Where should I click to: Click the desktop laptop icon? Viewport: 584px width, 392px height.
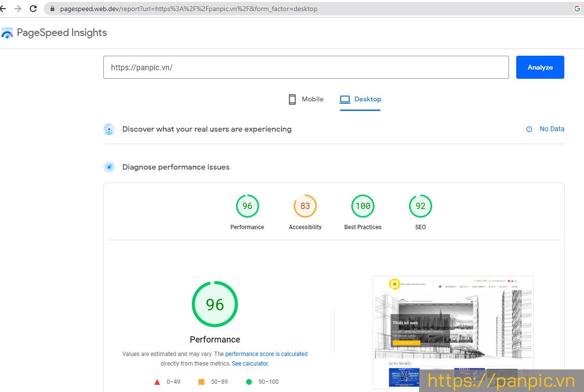pyautogui.click(x=345, y=99)
